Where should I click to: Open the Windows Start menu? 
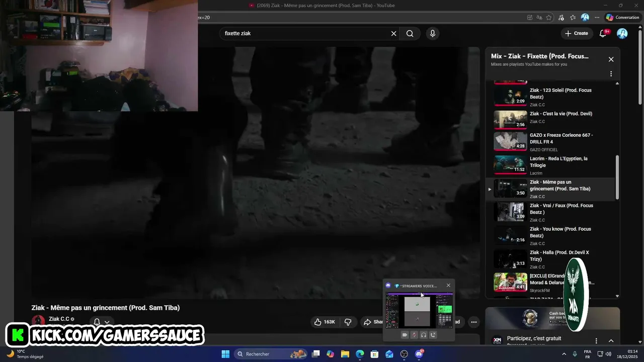pyautogui.click(x=225, y=354)
